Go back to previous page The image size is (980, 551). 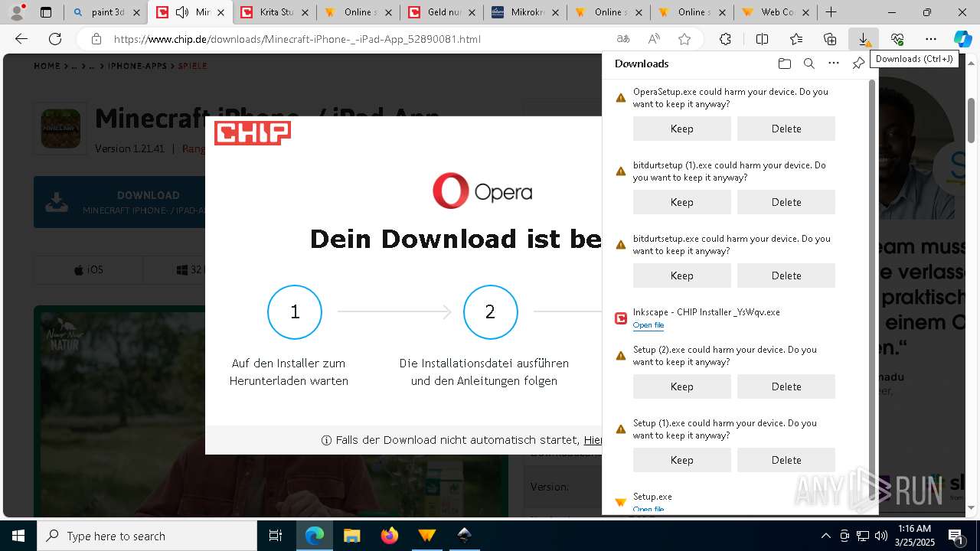21,39
